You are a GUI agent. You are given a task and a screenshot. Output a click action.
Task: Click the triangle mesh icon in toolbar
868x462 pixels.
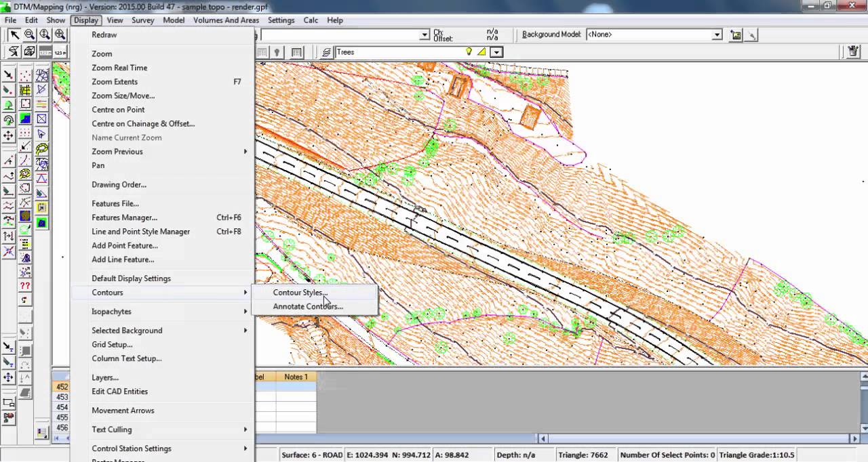[41, 75]
